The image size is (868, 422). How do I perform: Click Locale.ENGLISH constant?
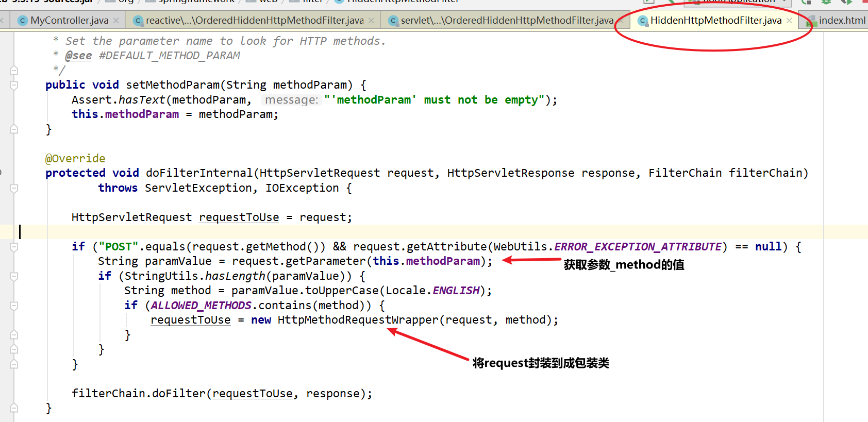(x=433, y=291)
